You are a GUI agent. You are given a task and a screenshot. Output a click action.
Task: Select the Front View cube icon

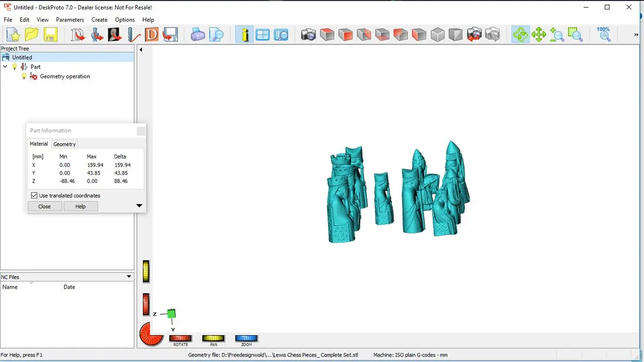(x=345, y=35)
